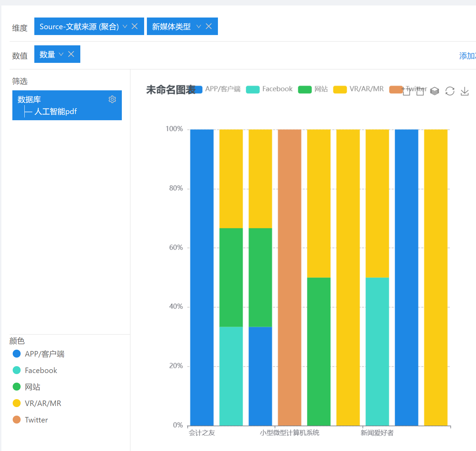The height and width of the screenshot is (451, 476).
Task: Click the zoom reset icon in chart toolbox
Action: (x=420, y=91)
